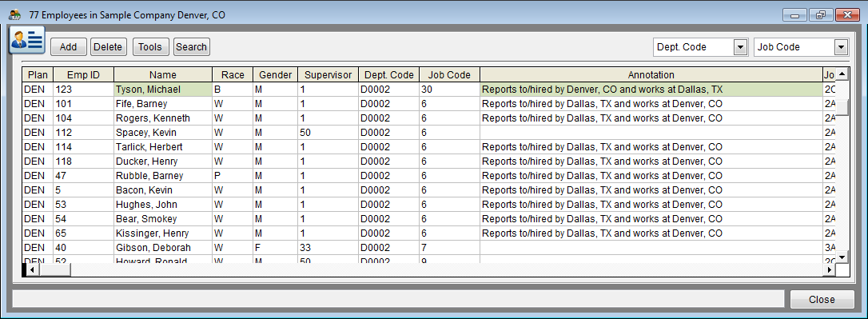This screenshot has width=868, height=319.
Task: Click the empty status field at bottom
Action: tap(398, 299)
